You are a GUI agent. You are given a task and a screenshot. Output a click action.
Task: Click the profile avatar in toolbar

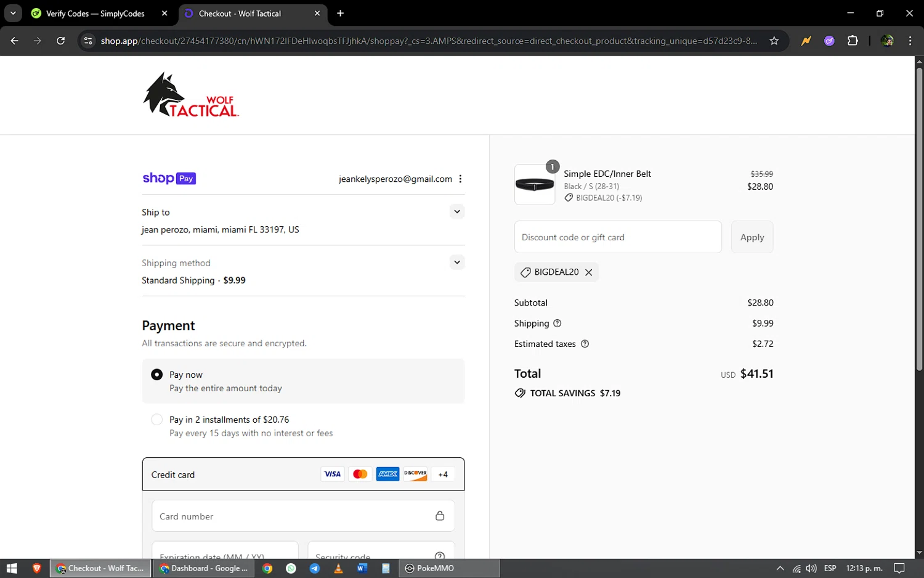887,41
